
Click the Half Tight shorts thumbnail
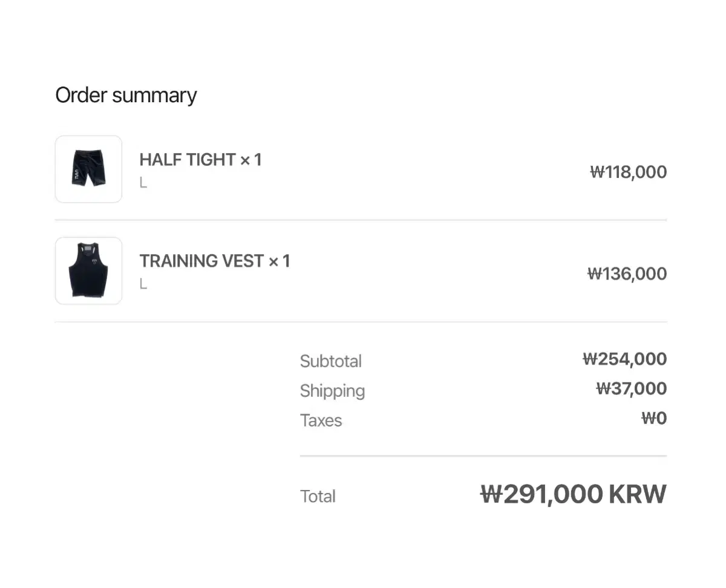(88, 169)
